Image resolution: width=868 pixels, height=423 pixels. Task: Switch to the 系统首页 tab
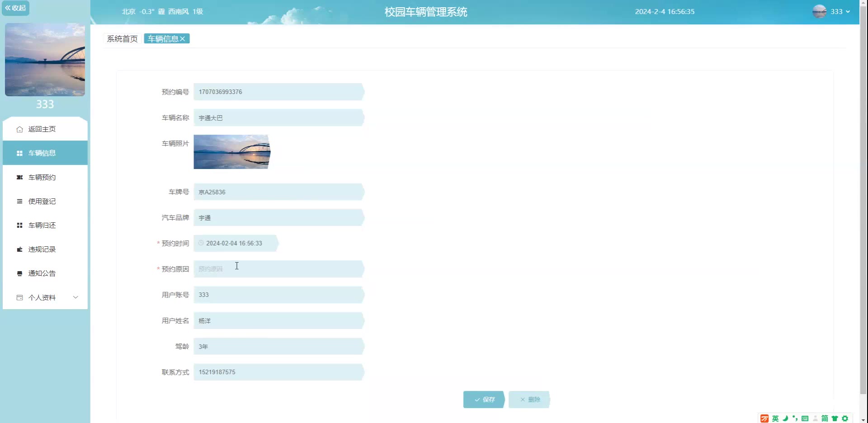tap(122, 39)
